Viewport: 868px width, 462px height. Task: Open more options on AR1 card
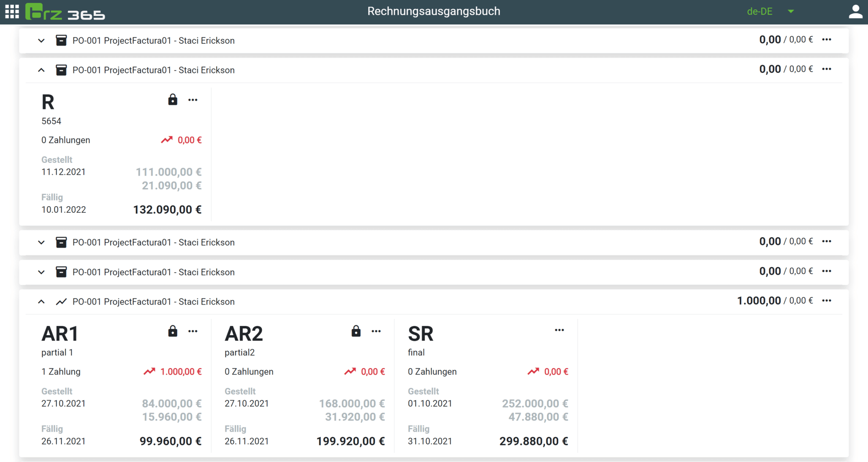[x=193, y=332]
